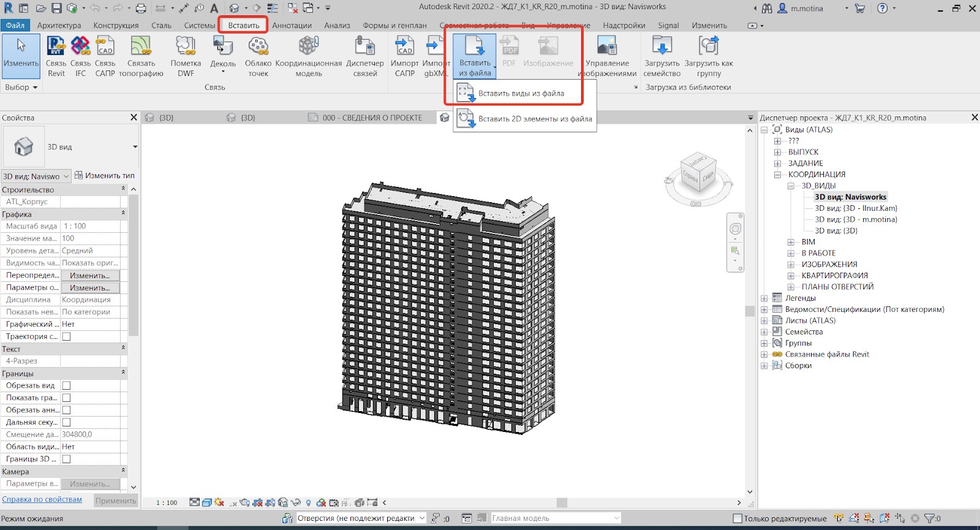This screenshot has height=530, width=980.
Task: Expand the Легенды tree node
Action: tap(764, 298)
